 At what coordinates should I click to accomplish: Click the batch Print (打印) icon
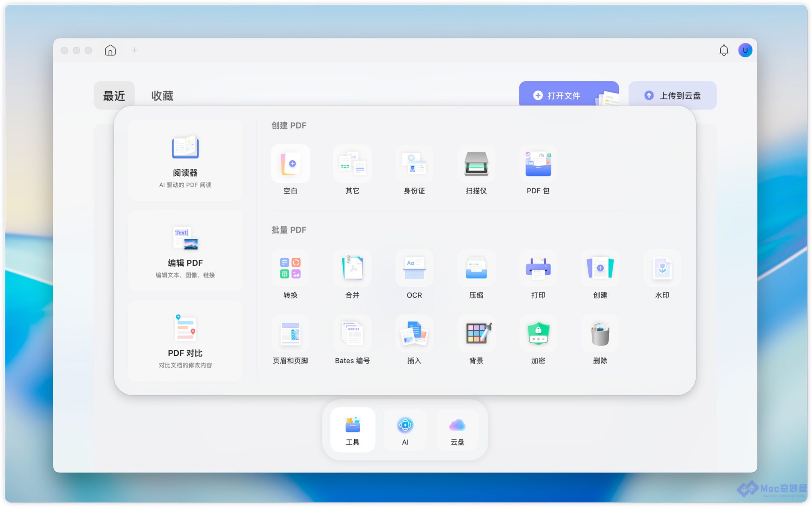(538, 268)
